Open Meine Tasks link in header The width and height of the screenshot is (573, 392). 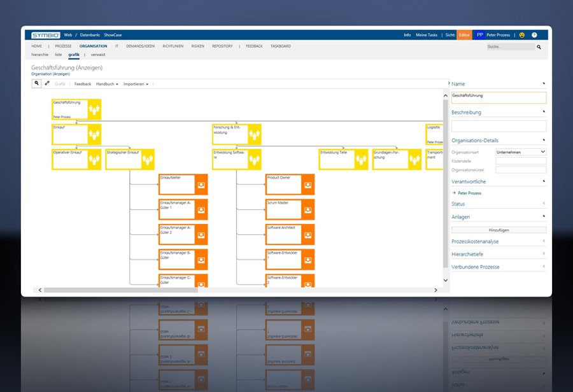pos(427,35)
